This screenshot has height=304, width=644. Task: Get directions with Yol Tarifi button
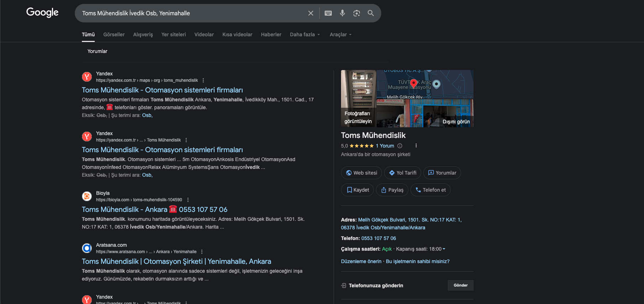tap(403, 173)
